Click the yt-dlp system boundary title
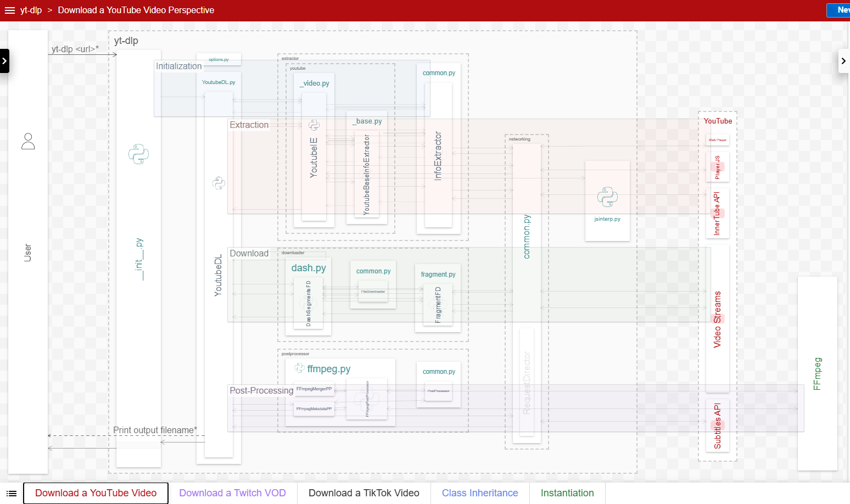 [126, 41]
